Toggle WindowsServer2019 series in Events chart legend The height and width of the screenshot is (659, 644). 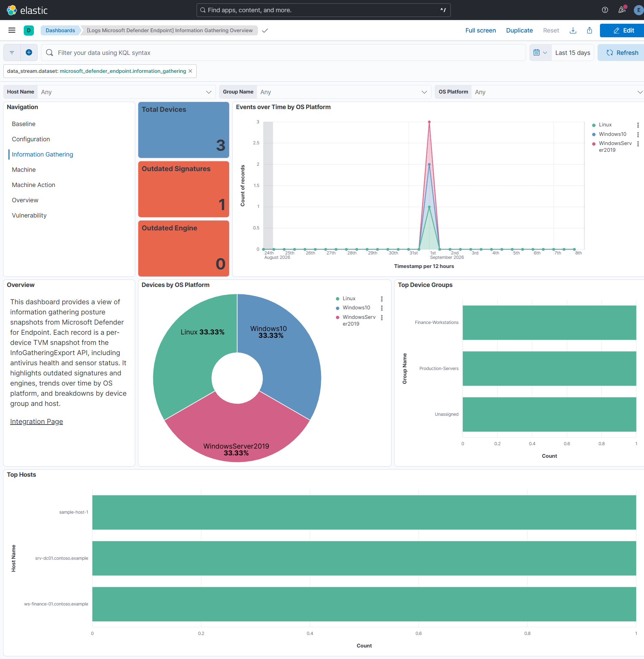click(615, 147)
